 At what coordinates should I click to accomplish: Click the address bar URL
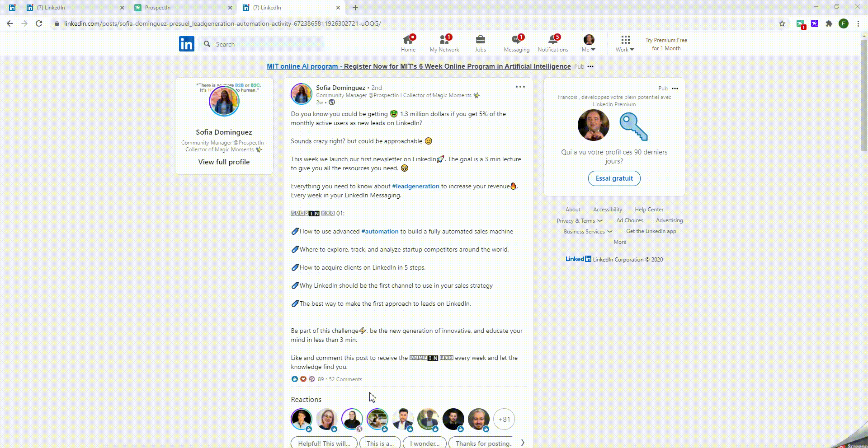(222, 23)
